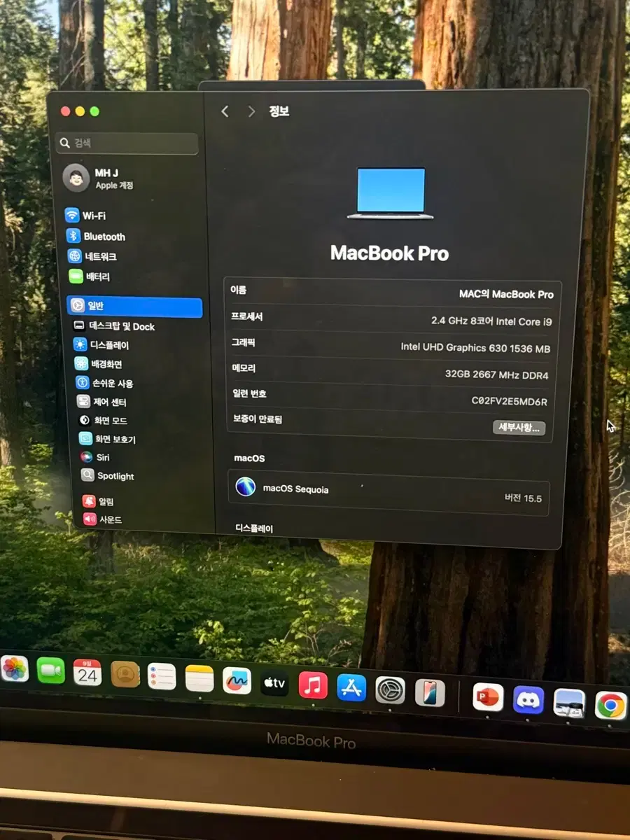Click processor value '2.4 GHz 8코어 Intel Core i9'
This screenshot has width=630, height=840.
click(x=491, y=321)
